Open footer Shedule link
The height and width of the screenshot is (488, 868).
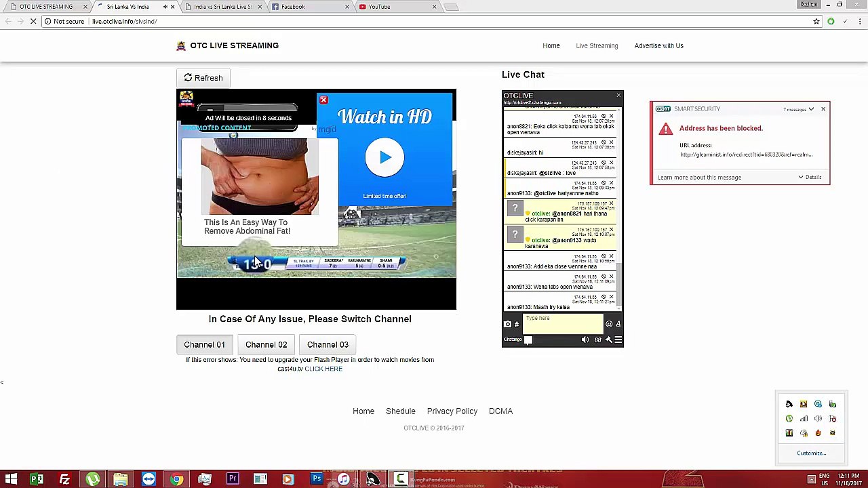401,411
